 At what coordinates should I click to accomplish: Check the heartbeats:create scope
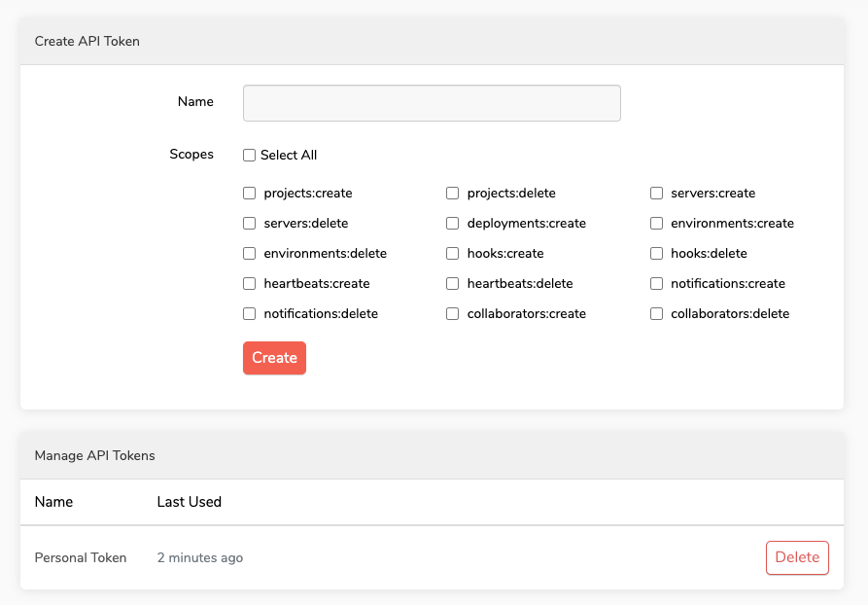(x=249, y=283)
